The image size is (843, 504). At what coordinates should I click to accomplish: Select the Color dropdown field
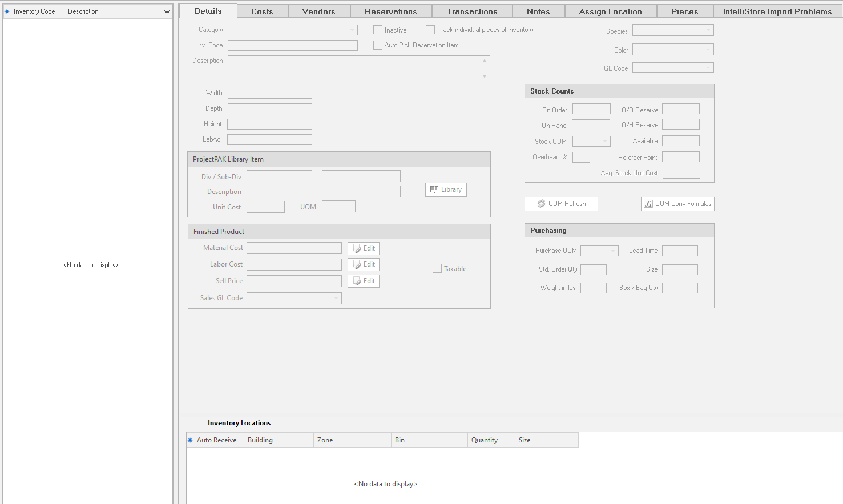click(x=672, y=50)
